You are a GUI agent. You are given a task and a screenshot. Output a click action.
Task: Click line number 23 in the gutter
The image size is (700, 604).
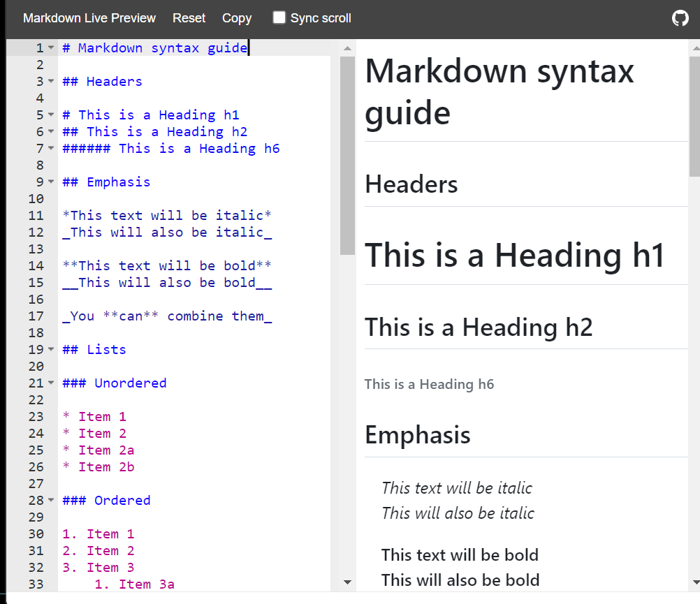36,416
